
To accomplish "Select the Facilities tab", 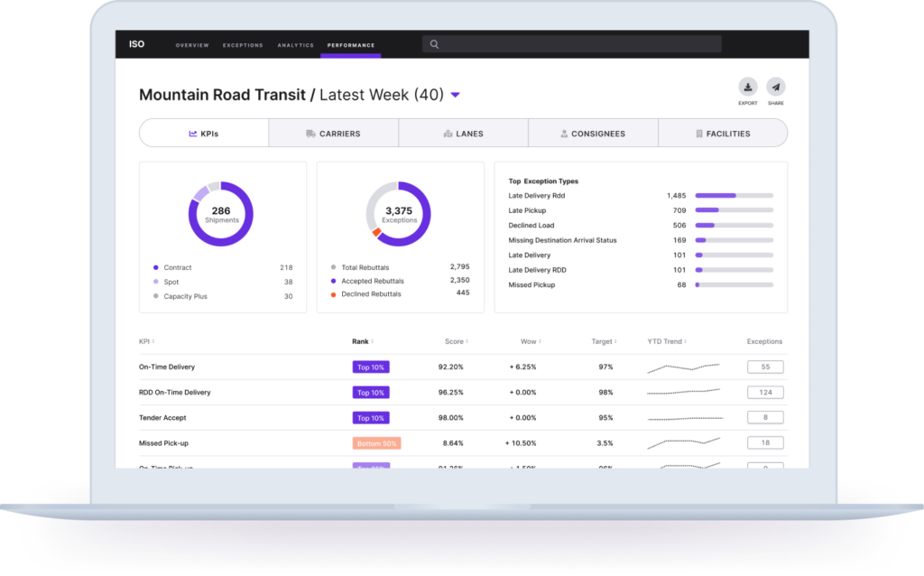I will [723, 134].
